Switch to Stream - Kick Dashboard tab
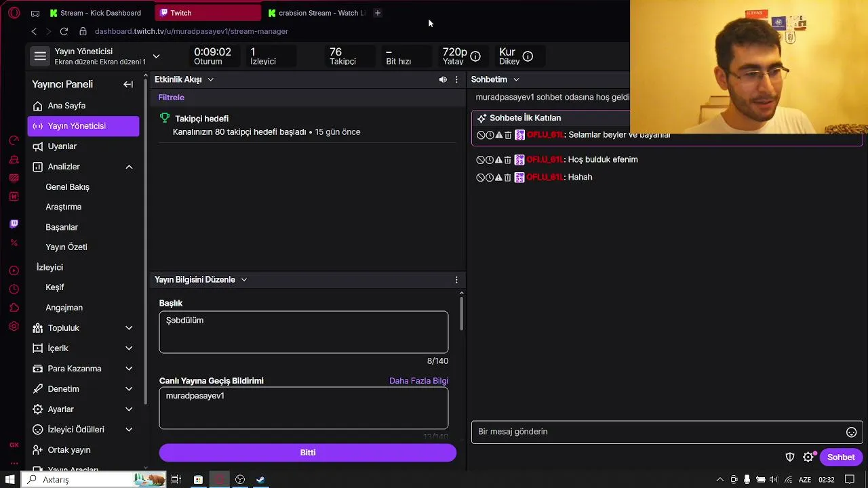 point(98,13)
